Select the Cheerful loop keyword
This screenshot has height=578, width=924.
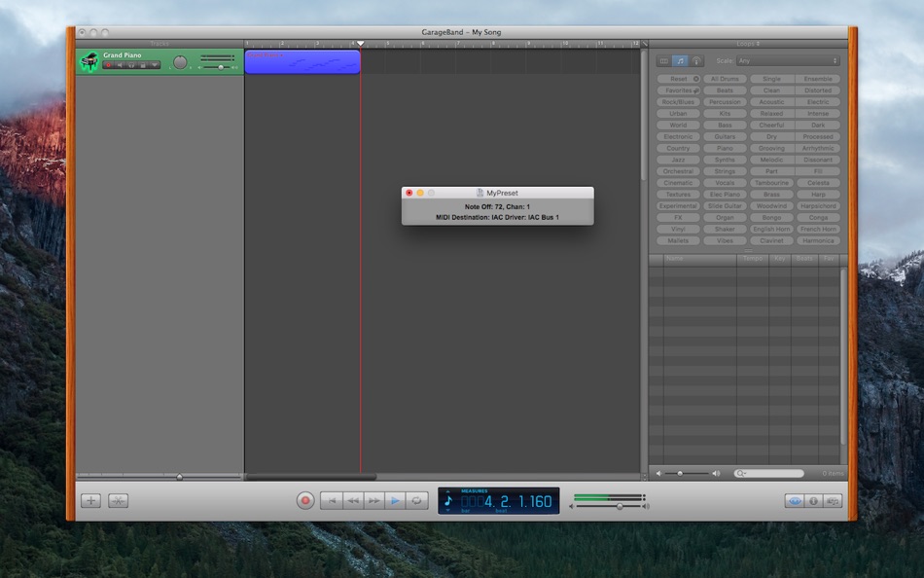[771, 125]
